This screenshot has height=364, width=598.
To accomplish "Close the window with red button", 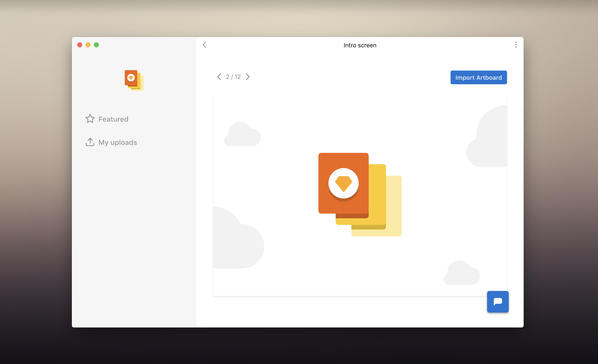I will (80, 45).
